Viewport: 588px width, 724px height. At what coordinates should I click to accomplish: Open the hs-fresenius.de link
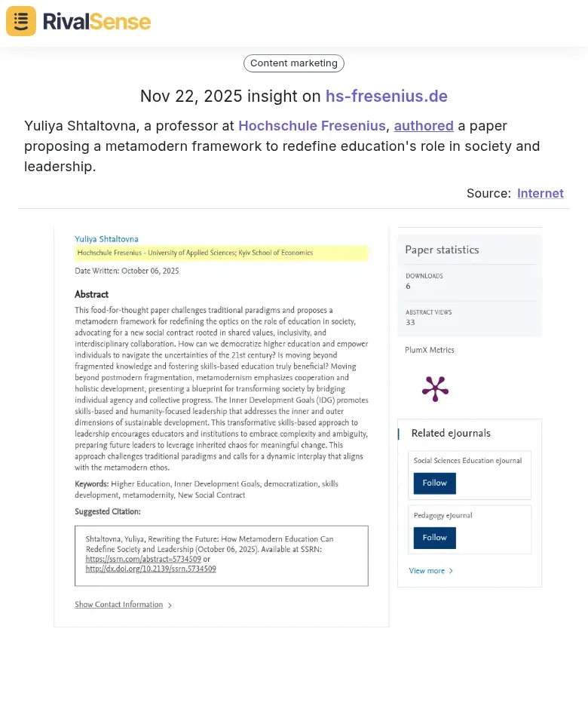coord(386,97)
